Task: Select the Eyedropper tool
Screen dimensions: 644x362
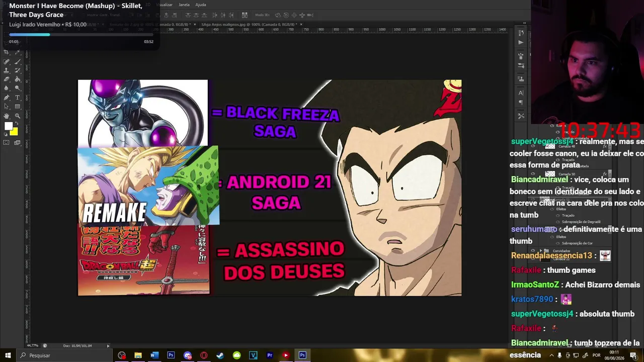Action: click(18, 52)
